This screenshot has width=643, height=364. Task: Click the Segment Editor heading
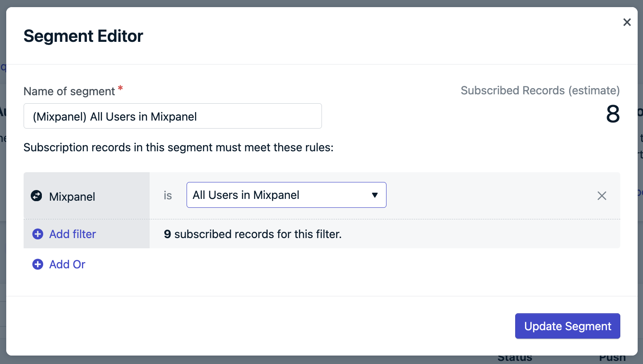pos(83,36)
